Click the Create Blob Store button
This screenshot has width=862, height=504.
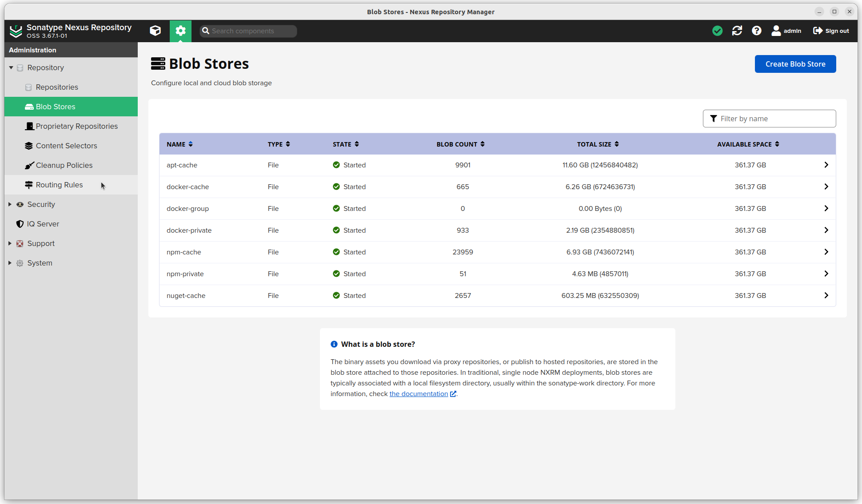[795, 64]
